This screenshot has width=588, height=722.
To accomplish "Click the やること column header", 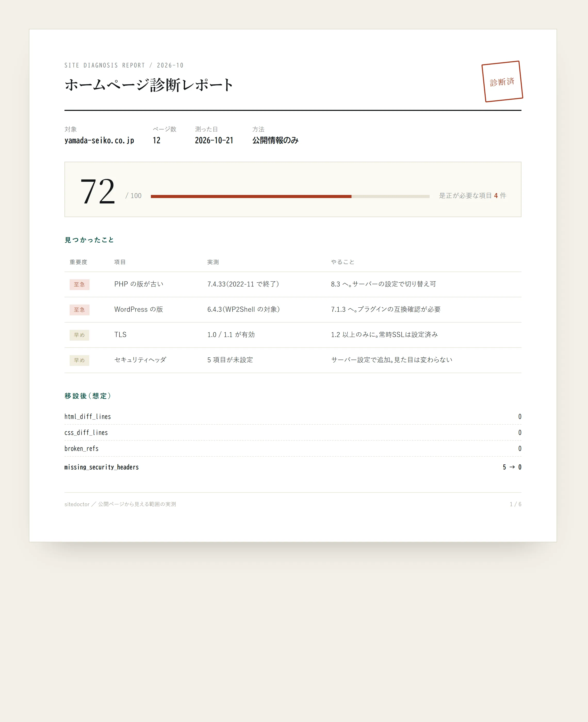I will (x=343, y=262).
